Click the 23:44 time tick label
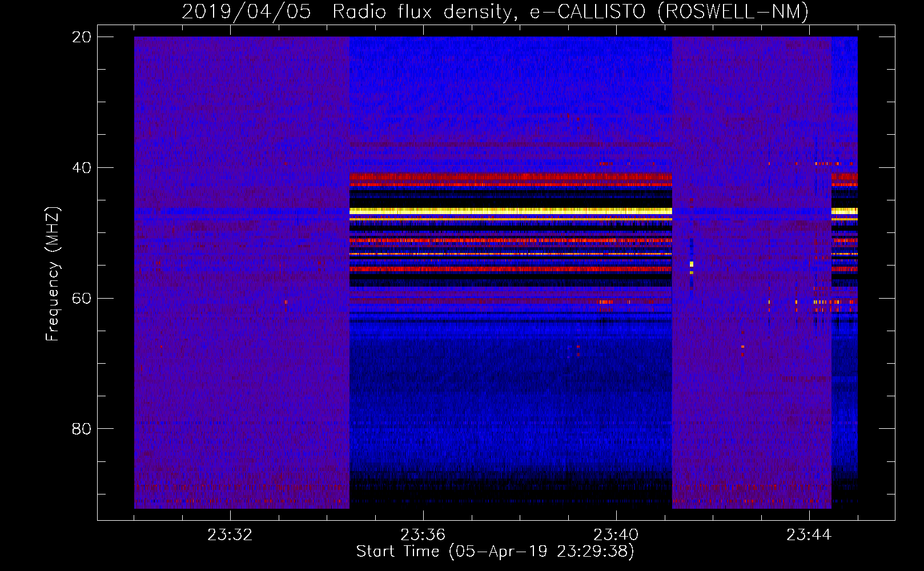 point(809,535)
